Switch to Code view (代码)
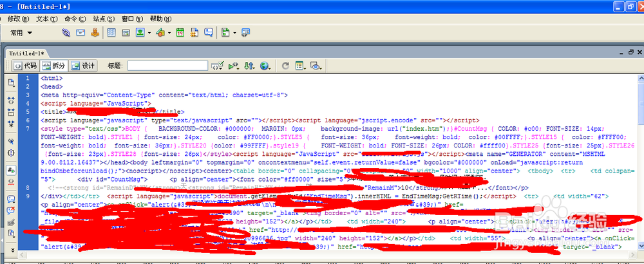Image resolution: width=644 pixels, height=264 pixels. pos(26,66)
